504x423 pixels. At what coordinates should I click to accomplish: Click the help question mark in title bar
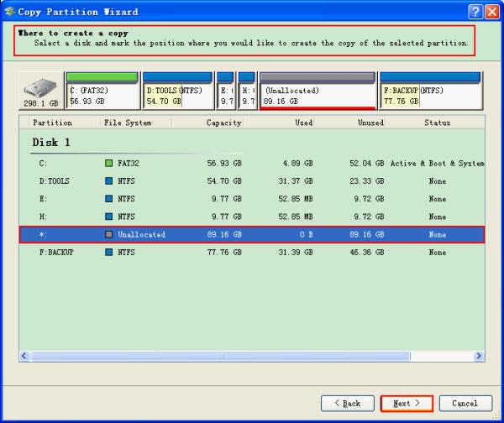(475, 12)
